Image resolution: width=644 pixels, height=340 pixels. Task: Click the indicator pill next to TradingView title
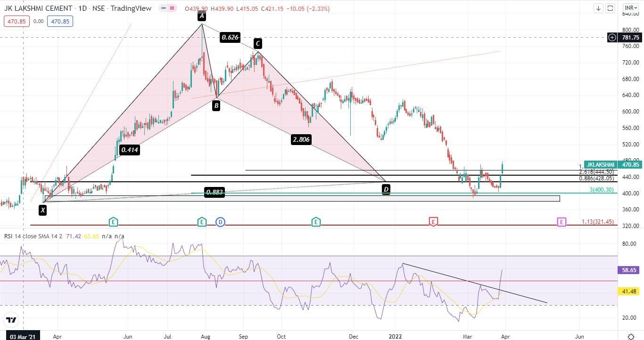coord(168,8)
